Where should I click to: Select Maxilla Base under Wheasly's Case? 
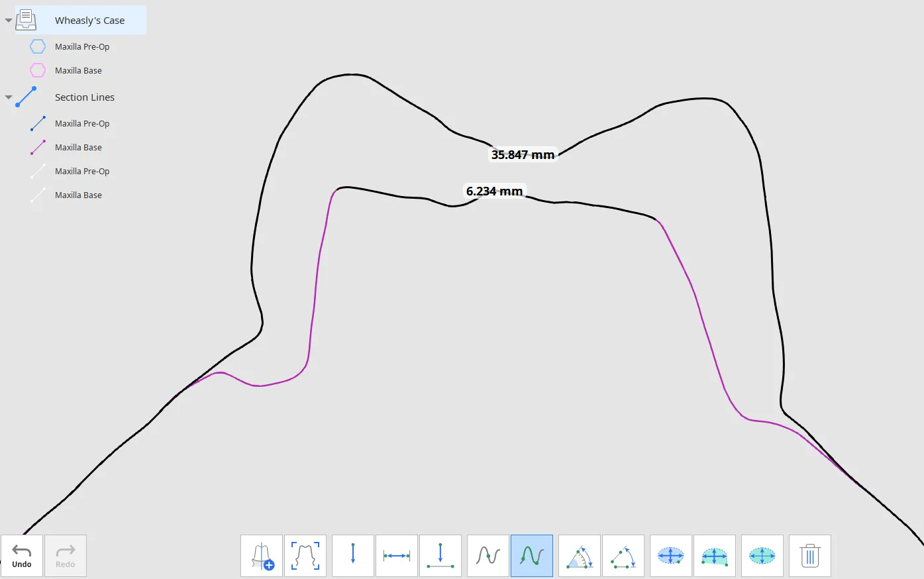(x=78, y=70)
